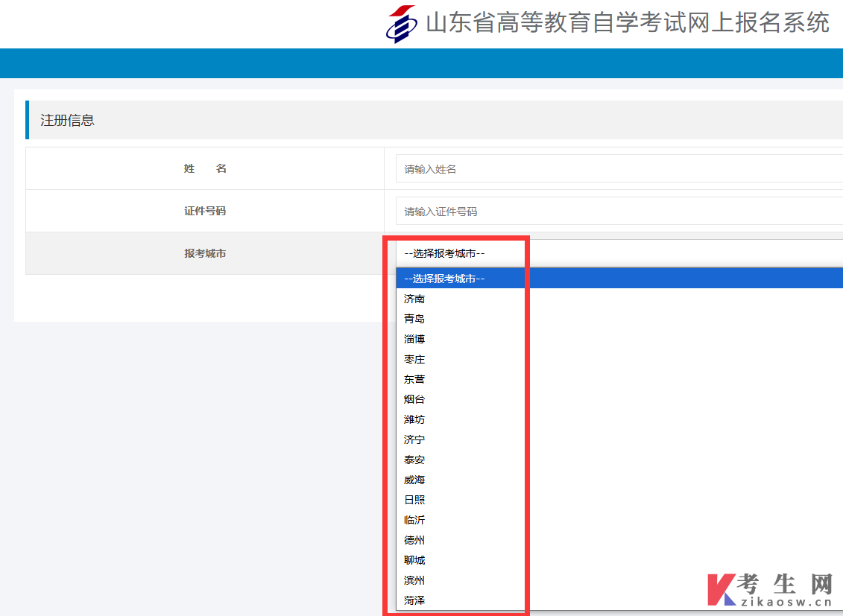Click the Shandong self-study exam logo icon
Screen dimensions: 843x616
point(402,24)
